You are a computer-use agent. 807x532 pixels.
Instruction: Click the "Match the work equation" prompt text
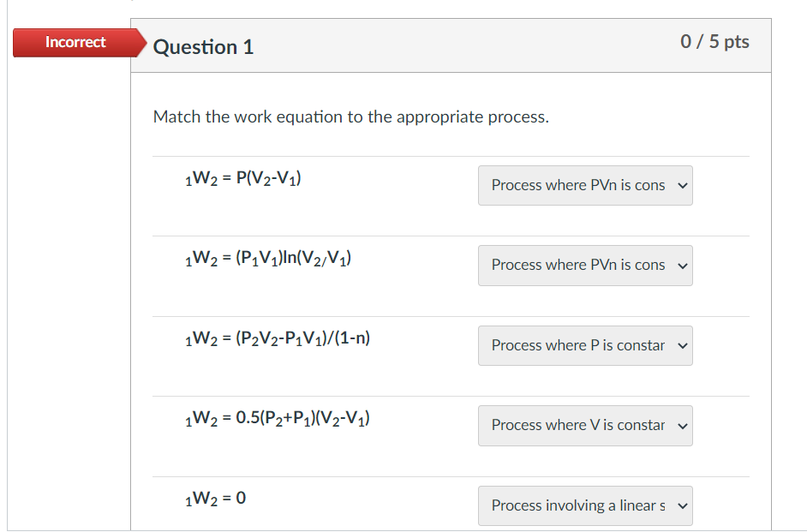tap(350, 117)
